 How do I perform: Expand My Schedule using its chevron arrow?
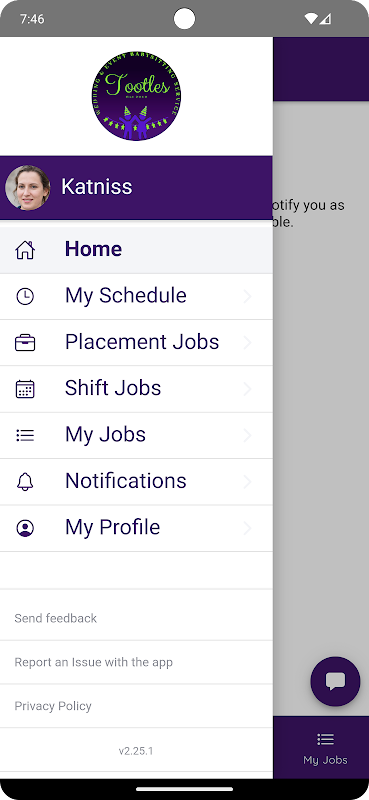click(x=248, y=296)
